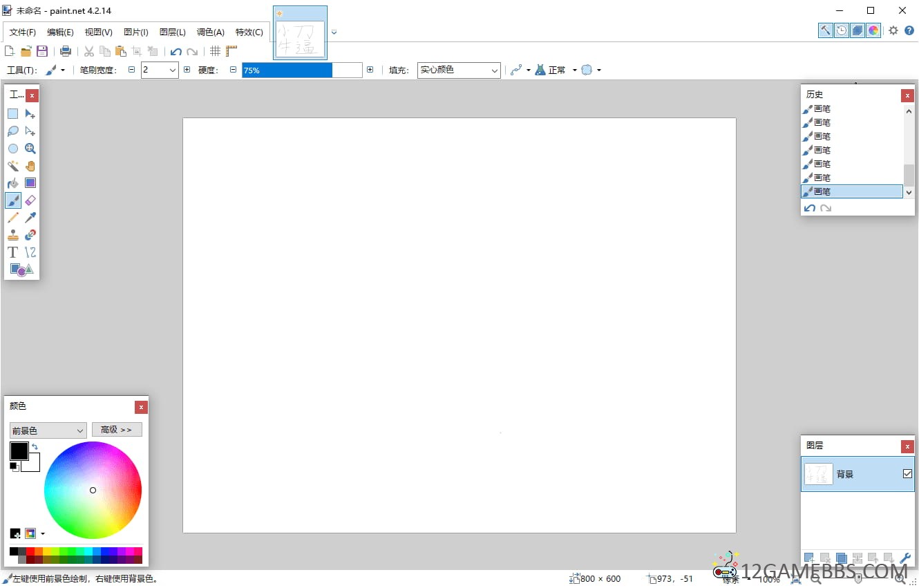Viewport: 919px width, 588px height.
Task: Click the Undo arrow in main toolbar
Action: coord(176,51)
